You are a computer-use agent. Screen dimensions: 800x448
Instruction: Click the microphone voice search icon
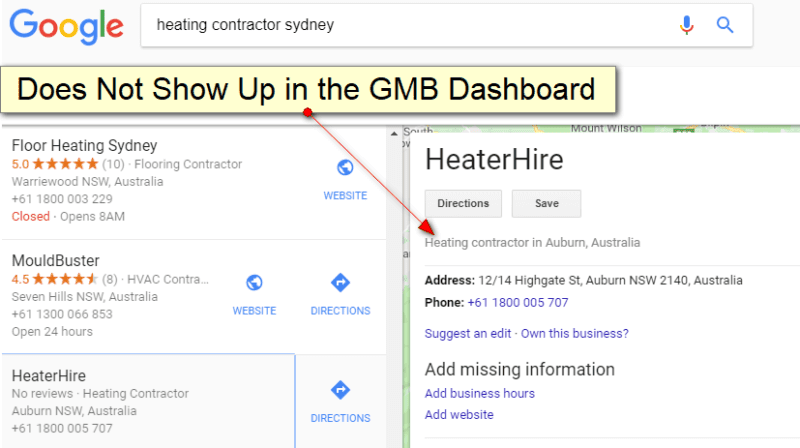click(x=686, y=25)
